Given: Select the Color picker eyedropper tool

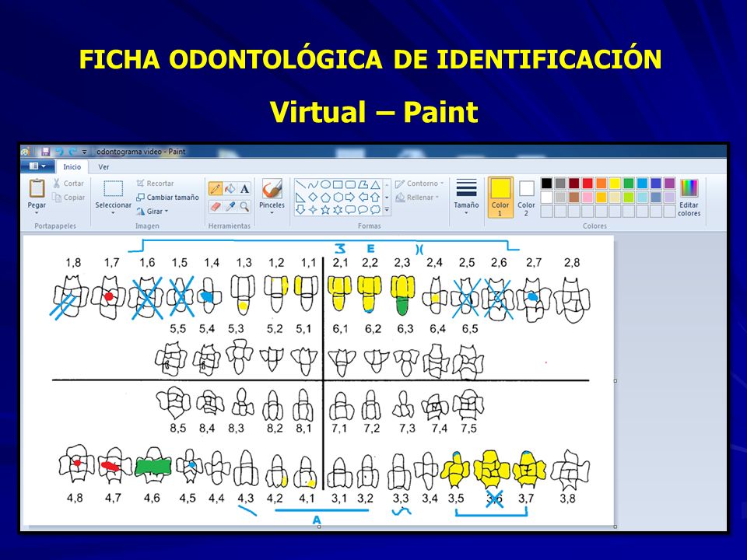Looking at the screenshot, I should click(x=230, y=206).
